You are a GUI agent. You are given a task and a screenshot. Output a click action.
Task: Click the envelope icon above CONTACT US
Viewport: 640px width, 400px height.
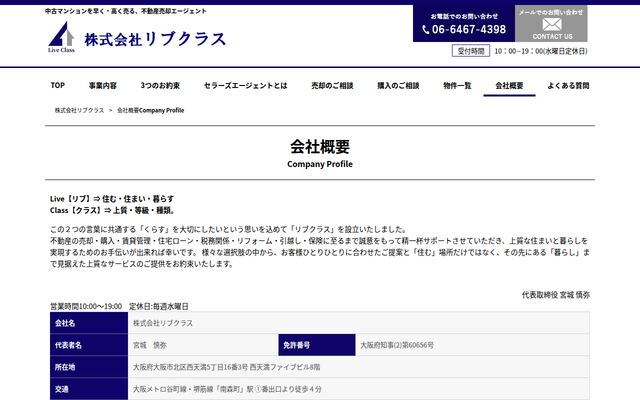point(552,24)
